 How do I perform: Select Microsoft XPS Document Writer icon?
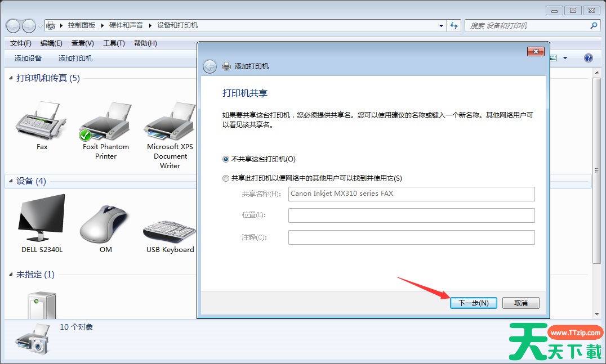[x=170, y=122]
